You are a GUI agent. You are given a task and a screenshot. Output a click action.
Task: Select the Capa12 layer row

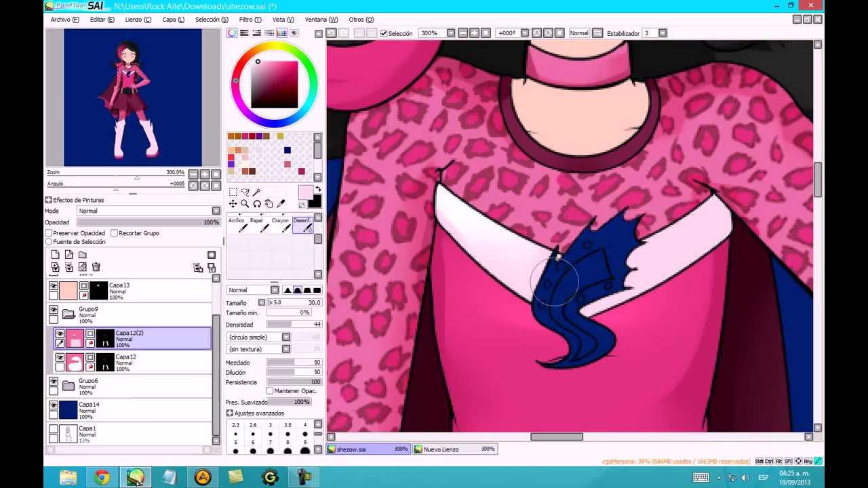pos(132,363)
